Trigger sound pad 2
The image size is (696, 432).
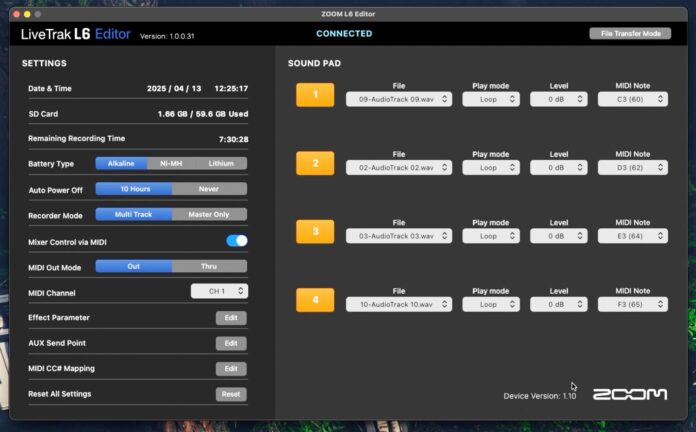(315, 164)
